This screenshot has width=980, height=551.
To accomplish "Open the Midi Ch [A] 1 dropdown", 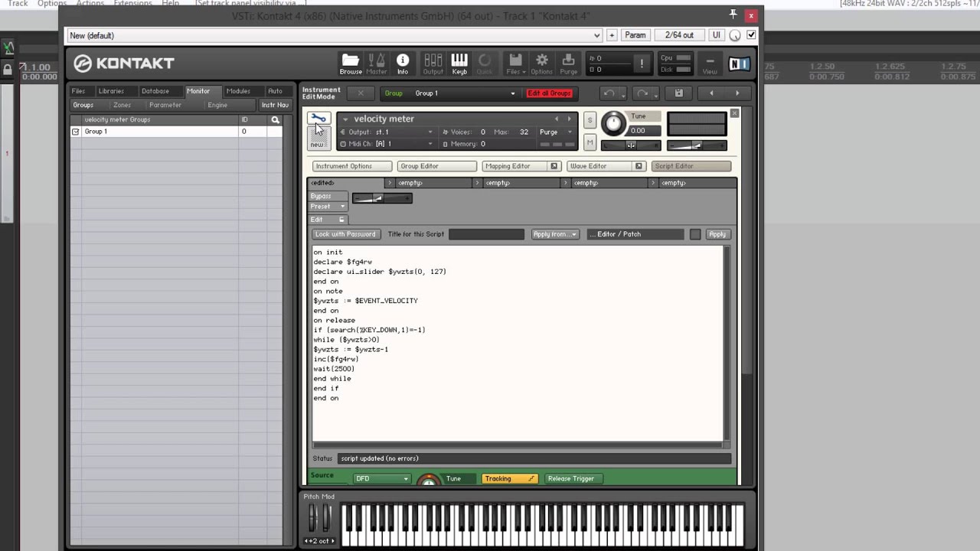I will point(403,144).
